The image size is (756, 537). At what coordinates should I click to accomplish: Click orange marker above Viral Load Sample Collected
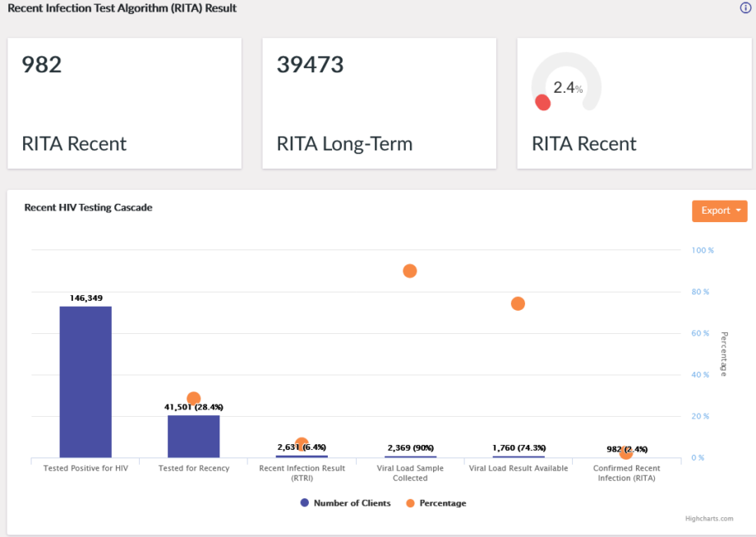coord(409,271)
